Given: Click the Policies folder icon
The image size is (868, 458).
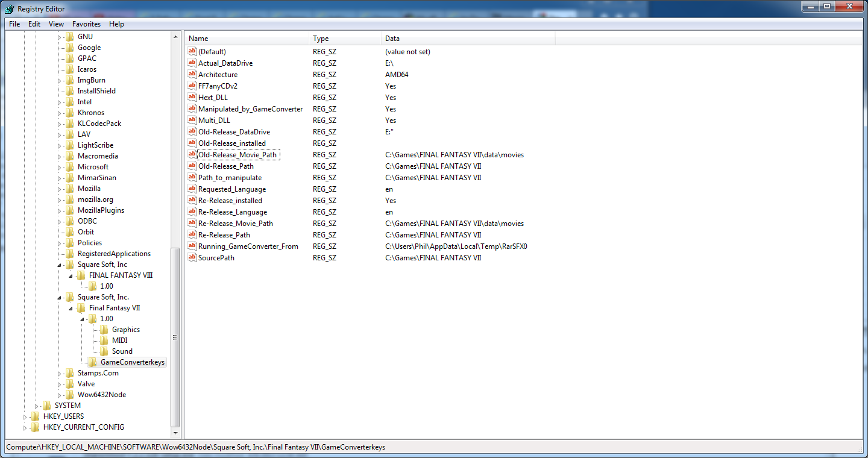Looking at the screenshot, I should point(70,243).
